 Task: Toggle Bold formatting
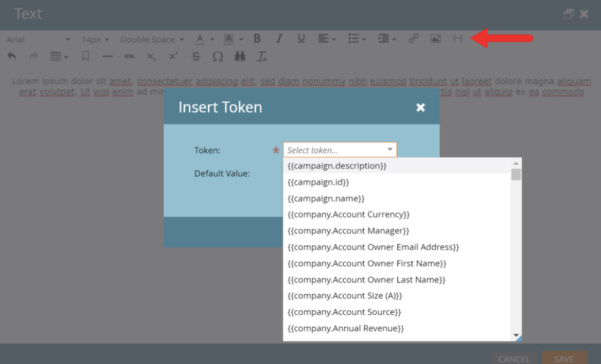tap(257, 38)
